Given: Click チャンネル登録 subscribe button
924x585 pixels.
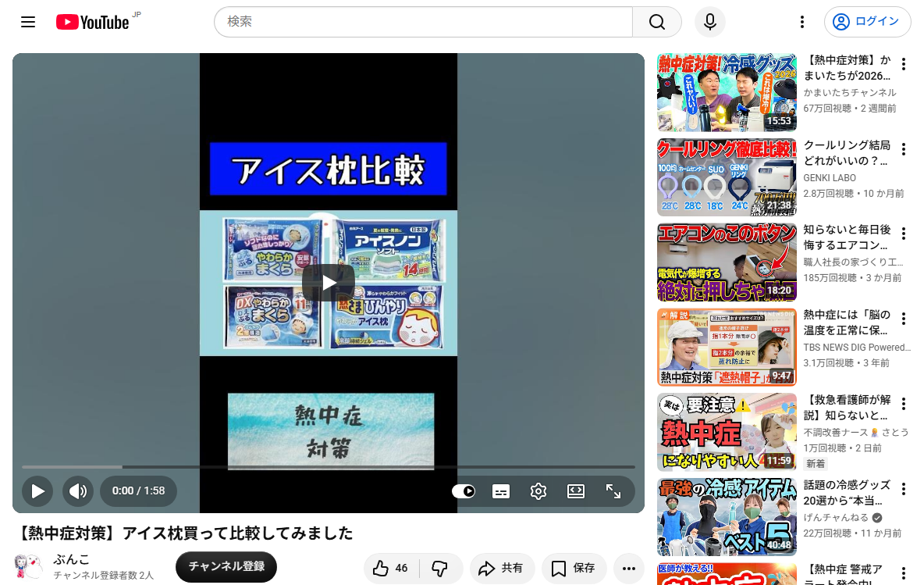Looking at the screenshot, I should [x=226, y=567].
